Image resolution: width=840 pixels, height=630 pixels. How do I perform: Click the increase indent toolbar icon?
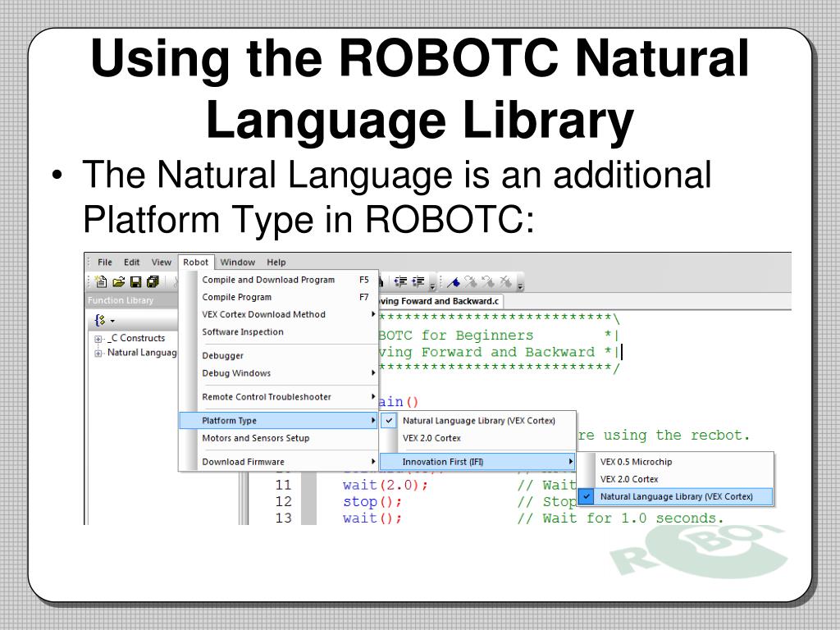tap(418, 281)
